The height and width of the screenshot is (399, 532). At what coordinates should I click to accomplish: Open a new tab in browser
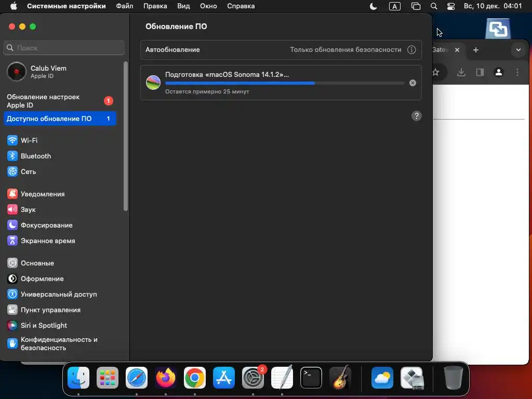tap(476, 50)
